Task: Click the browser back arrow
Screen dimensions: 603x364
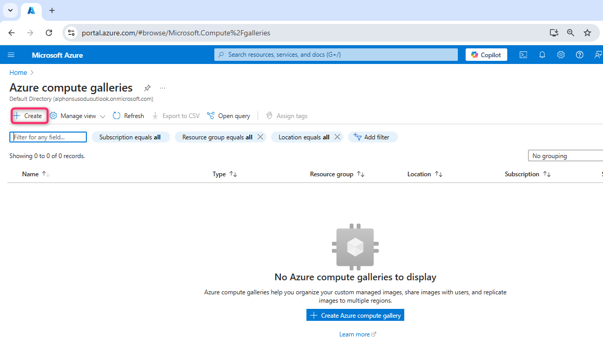Action: 11,33
